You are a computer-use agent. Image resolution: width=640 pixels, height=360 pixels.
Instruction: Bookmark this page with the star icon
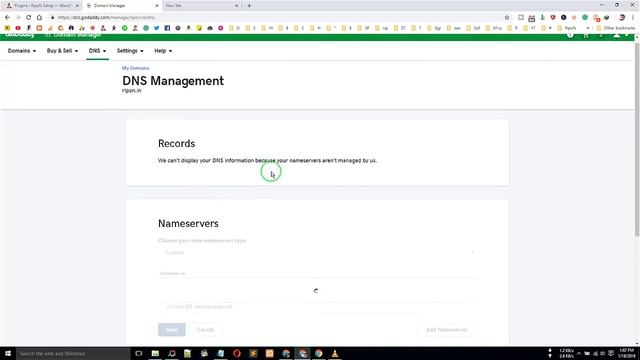pos(507,18)
